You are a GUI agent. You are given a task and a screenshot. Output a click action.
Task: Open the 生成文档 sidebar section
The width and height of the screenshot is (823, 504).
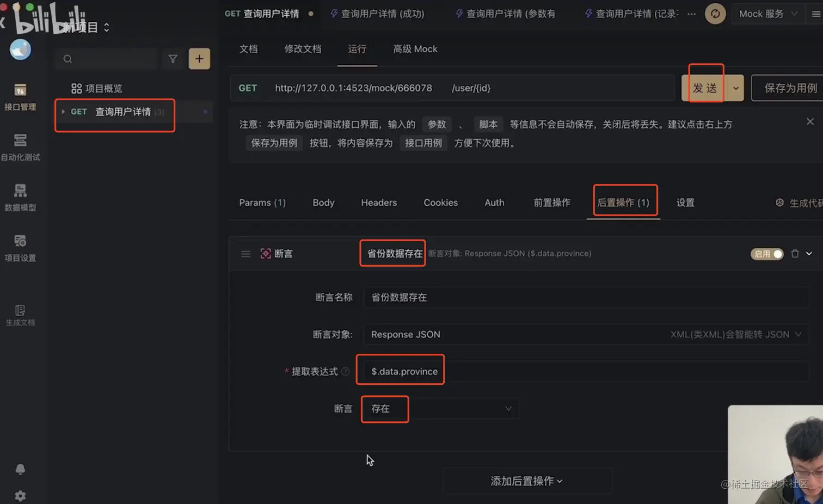coord(20,315)
